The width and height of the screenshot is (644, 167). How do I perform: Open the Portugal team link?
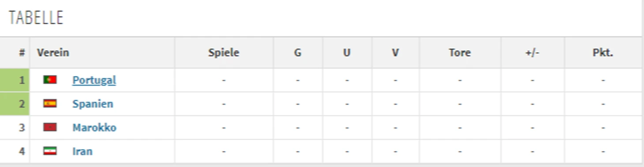tap(94, 80)
